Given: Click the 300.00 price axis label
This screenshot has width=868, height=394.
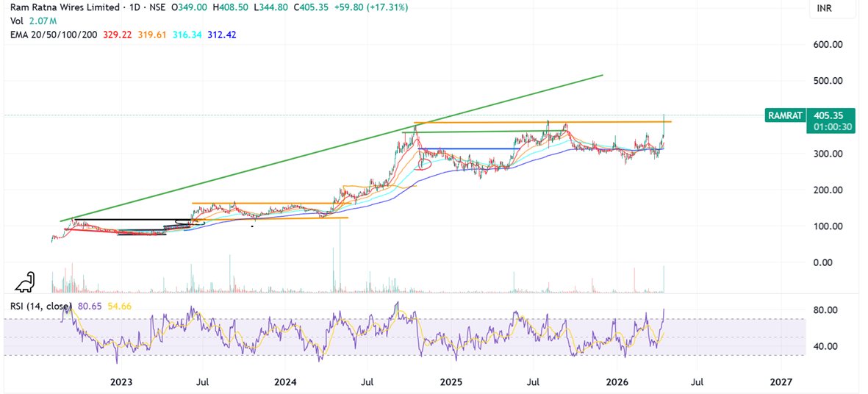Looking at the screenshot, I should [x=828, y=154].
